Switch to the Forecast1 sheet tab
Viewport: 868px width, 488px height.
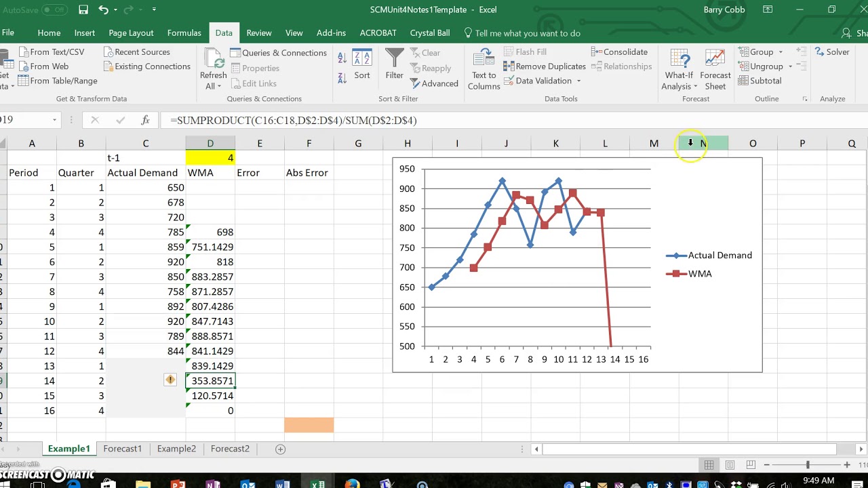pos(122,449)
